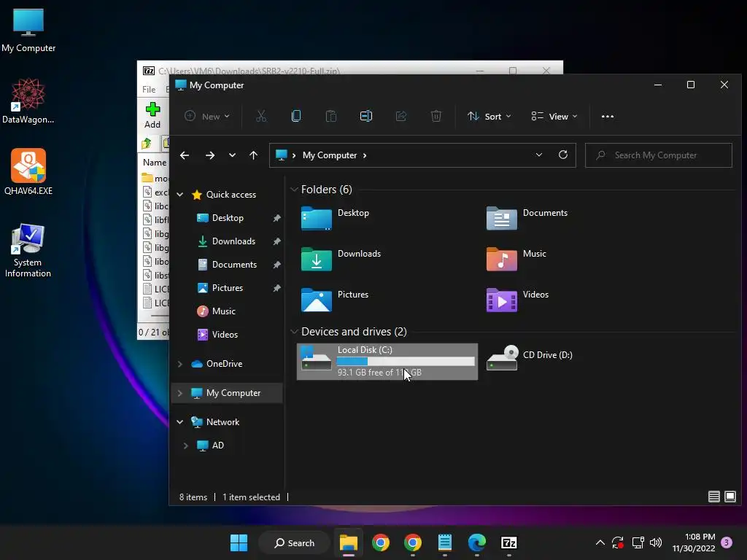The height and width of the screenshot is (560, 747).
Task: Open the Documents folder in Folders section
Action: point(527,218)
